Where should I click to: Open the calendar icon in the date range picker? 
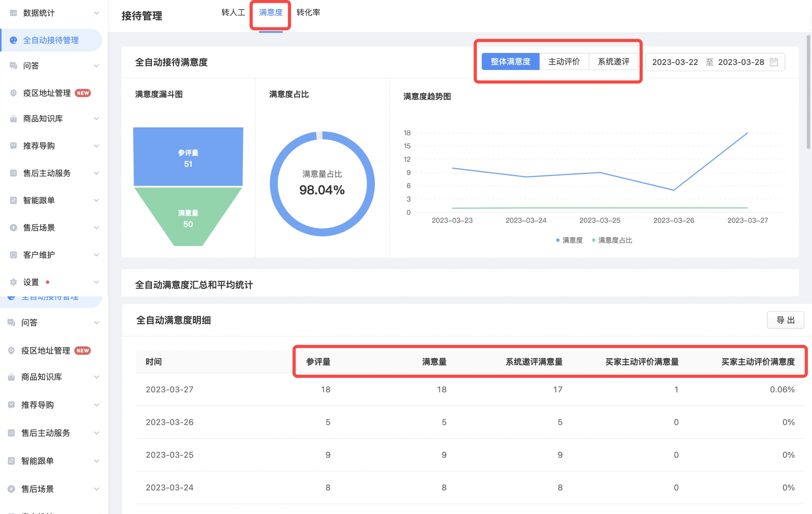click(x=774, y=62)
